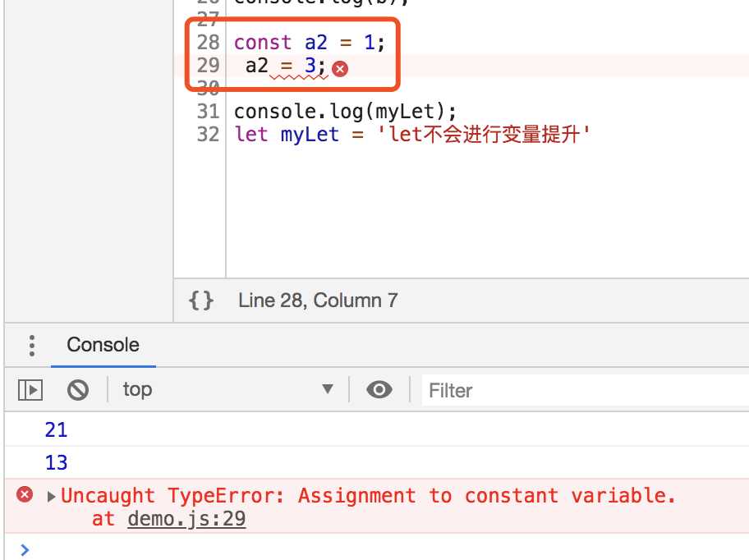Place cursor in the 'let不会进行变量提升' string

(x=483, y=134)
